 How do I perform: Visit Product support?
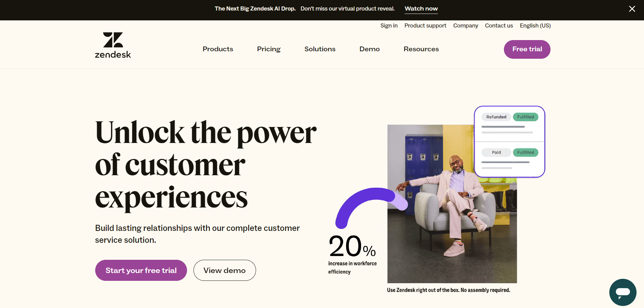[x=425, y=25]
